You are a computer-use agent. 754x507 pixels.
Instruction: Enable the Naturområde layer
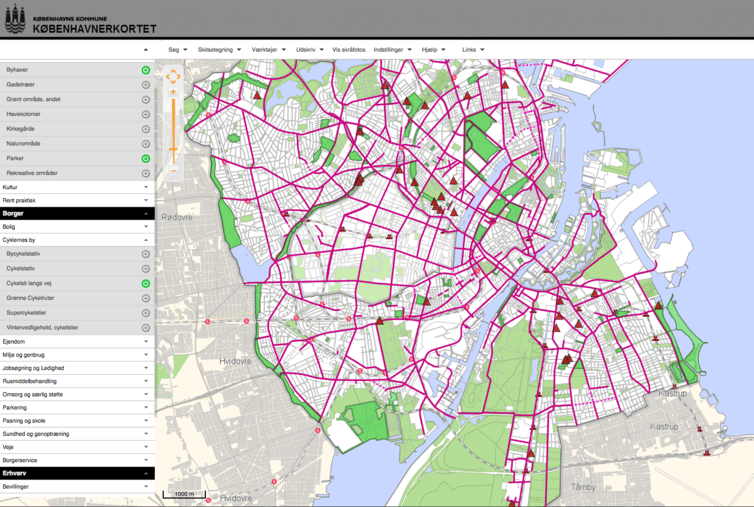pos(146,144)
